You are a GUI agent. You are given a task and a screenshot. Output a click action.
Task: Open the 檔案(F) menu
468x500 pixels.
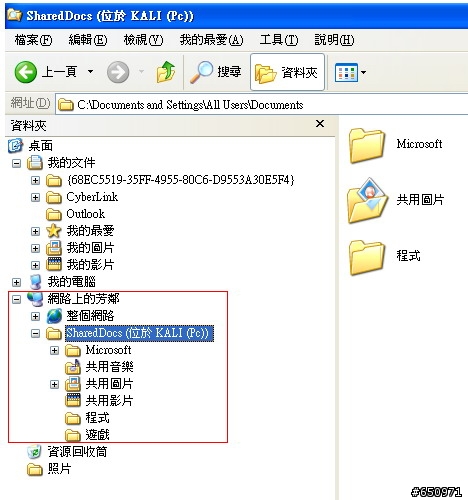(x=33, y=40)
